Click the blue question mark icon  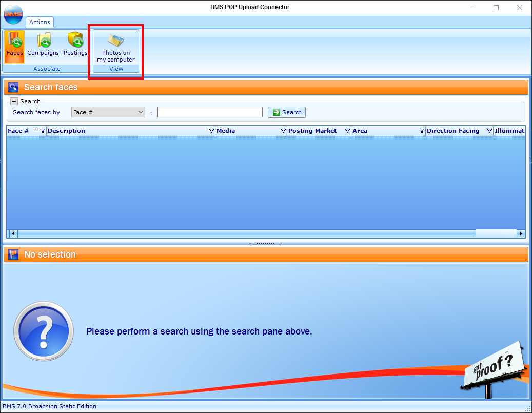click(44, 331)
